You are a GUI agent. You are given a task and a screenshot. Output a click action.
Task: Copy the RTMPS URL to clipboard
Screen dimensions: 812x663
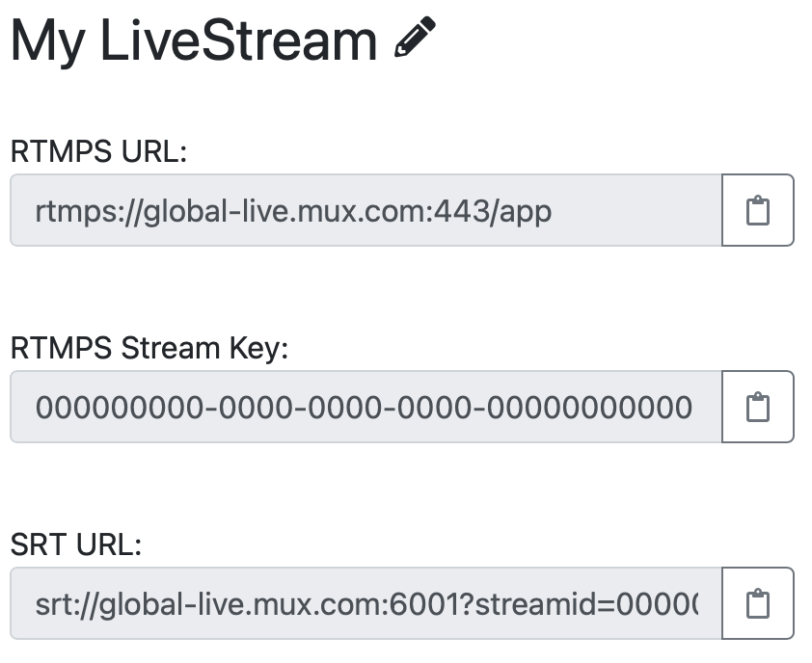(758, 210)
